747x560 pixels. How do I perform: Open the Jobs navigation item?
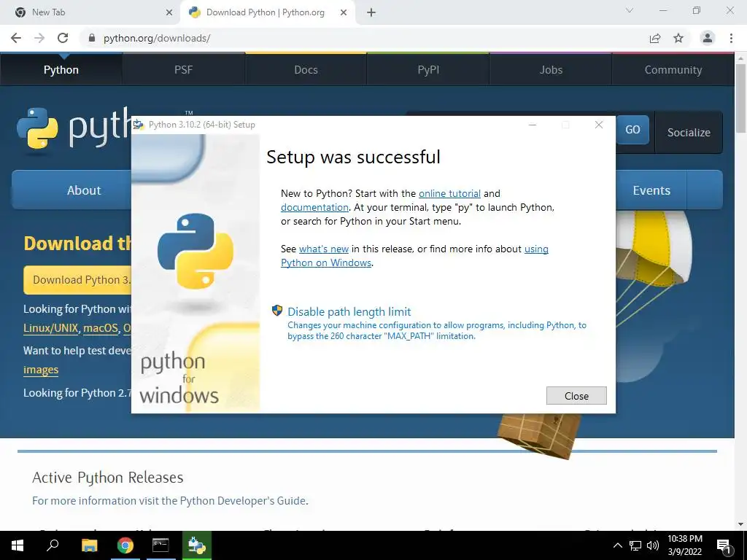tap(551, 69)
